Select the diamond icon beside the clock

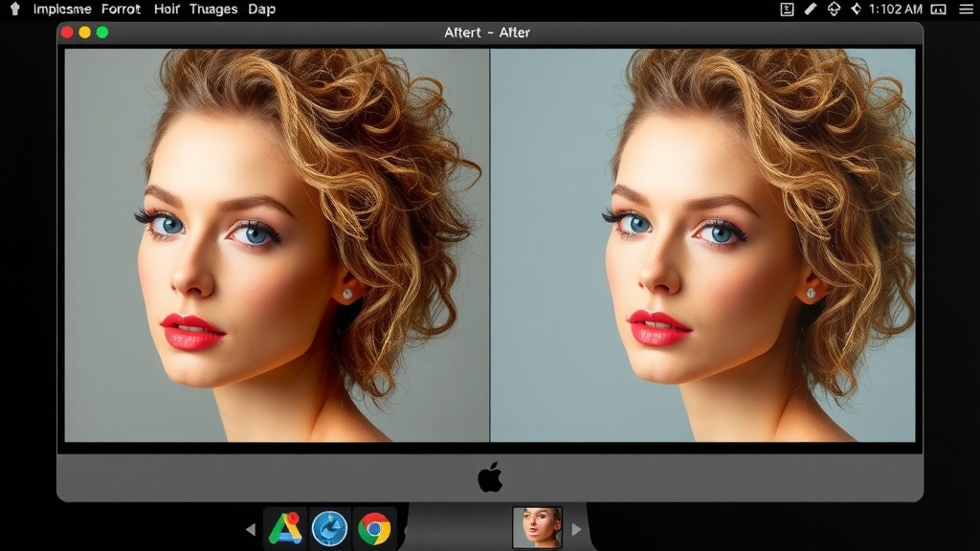point(857,9)
